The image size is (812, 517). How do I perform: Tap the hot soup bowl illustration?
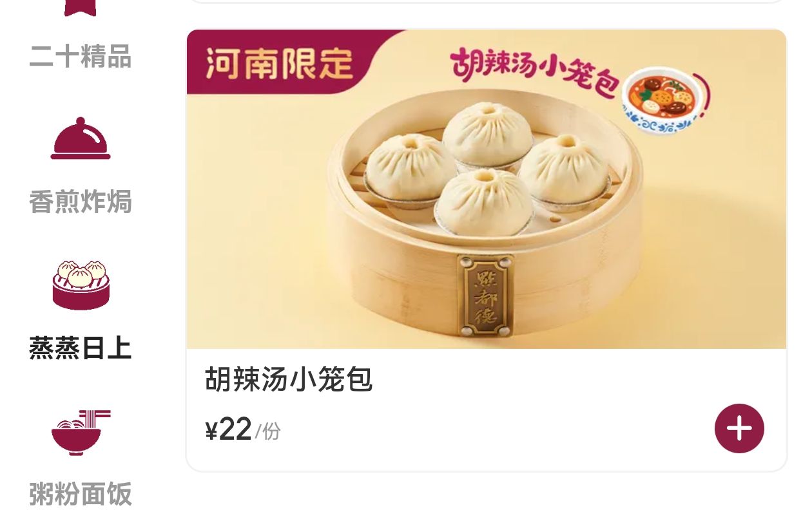coord(666,103)
